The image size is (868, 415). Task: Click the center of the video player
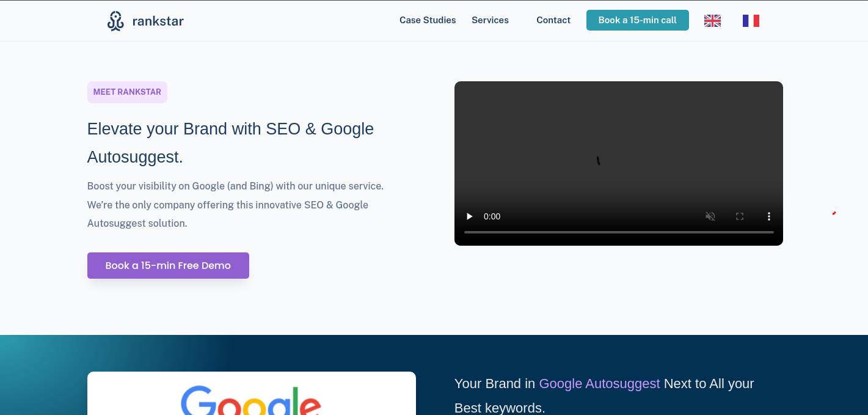pos(618,163)
